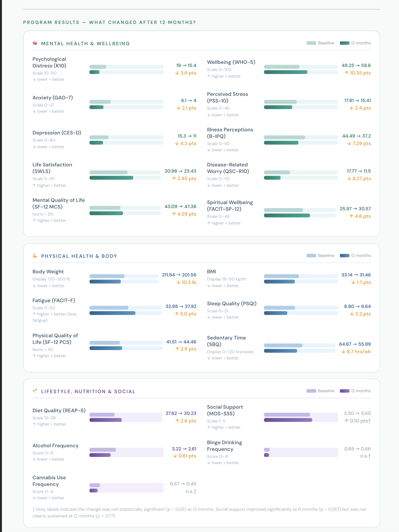Screen dimensions: 399x532
Task: Click the Psychological Distress (K10) 12-month bar
Action: pyautogui.click(x=95, y=72)
